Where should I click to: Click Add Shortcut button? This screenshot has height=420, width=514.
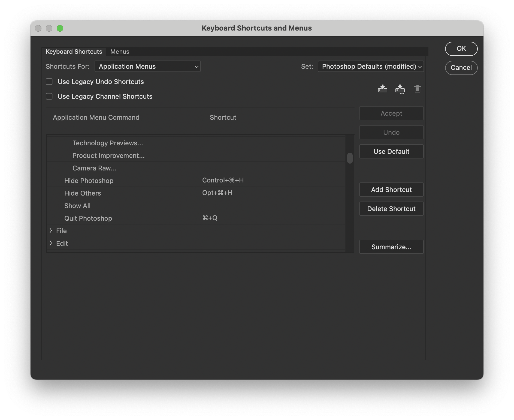[391, 190]
